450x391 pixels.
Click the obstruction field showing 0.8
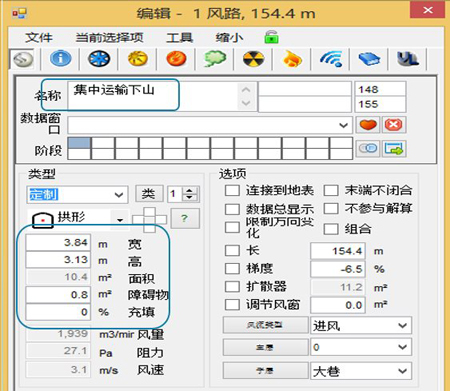(58, 295)
